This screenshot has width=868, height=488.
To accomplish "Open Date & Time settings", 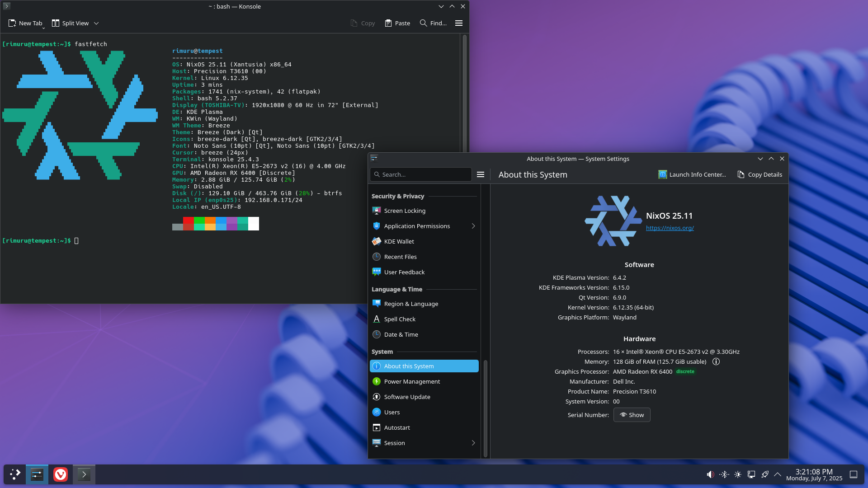I will (424, 334).
